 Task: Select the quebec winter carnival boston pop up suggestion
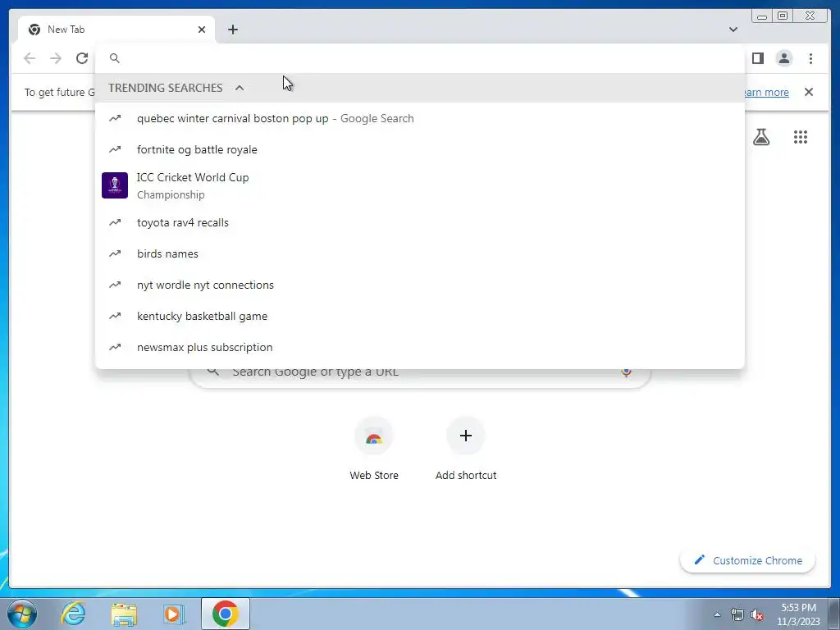[x=420, y=118]
